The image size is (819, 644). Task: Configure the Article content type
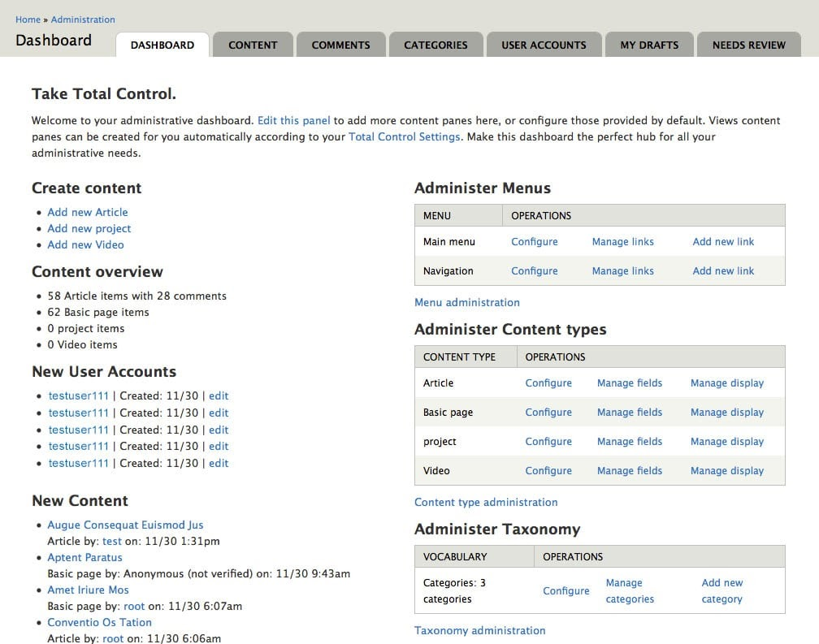(548, 383)
